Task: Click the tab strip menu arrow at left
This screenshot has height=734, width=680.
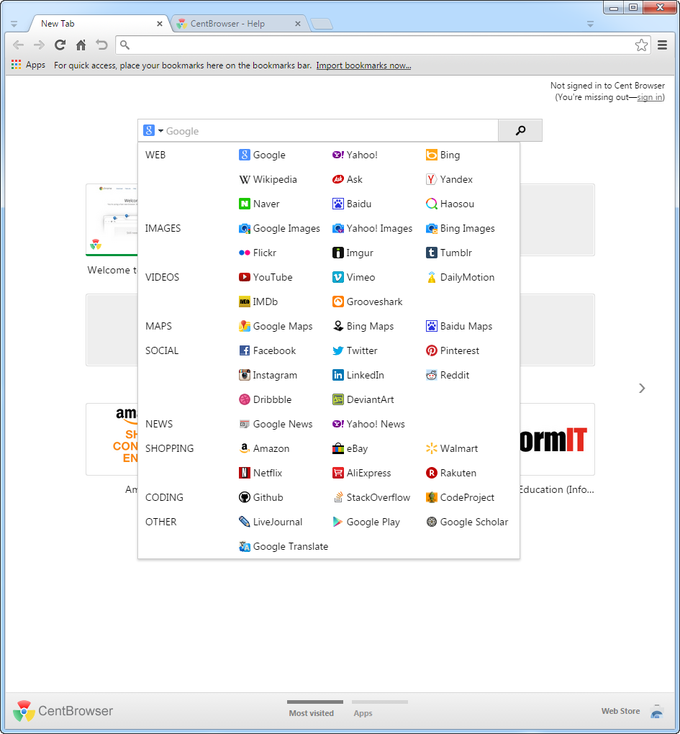Action: [14, 24]
